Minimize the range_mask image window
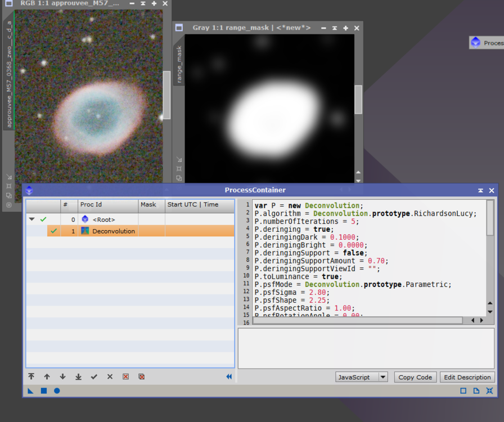 (323, 28)
